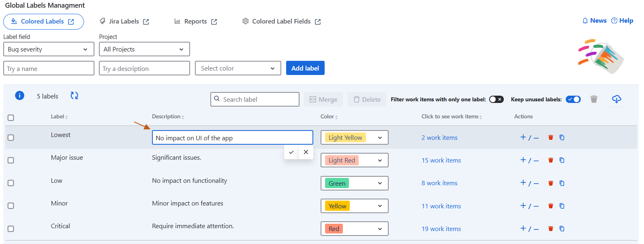This screenshot has width=644, height=244.
Task: Expand the All Projects dropdown
Action: (144, 49)
